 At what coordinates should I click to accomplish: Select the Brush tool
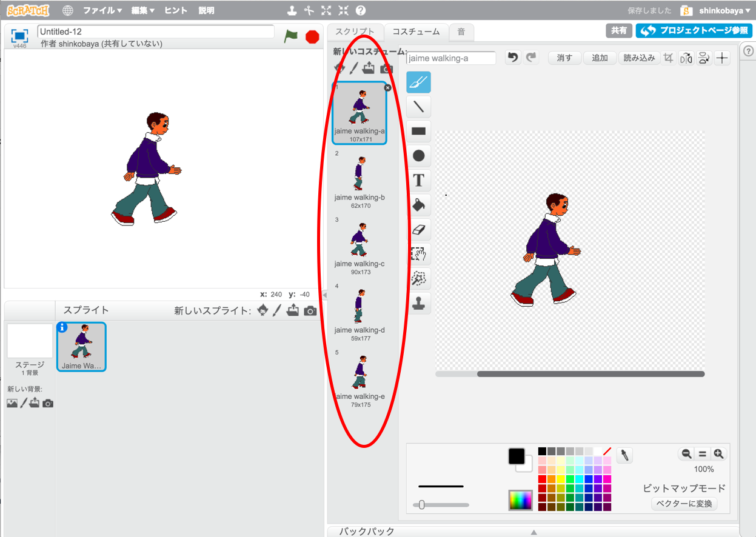coord(418,82)
